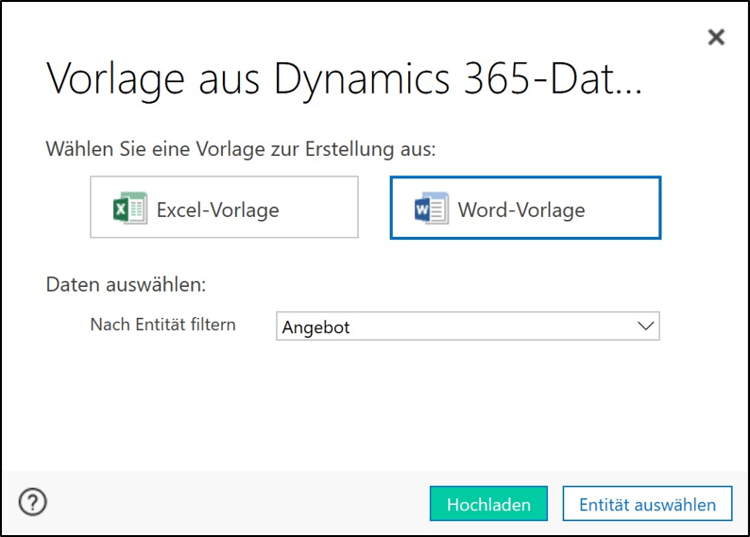This screenshot has height=537, width=750.
Task: Open help via the question mark icon
Action: 33,502
